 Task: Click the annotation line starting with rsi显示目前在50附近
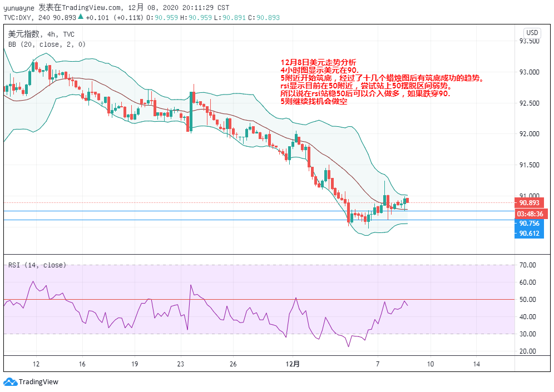coord(367,86)
